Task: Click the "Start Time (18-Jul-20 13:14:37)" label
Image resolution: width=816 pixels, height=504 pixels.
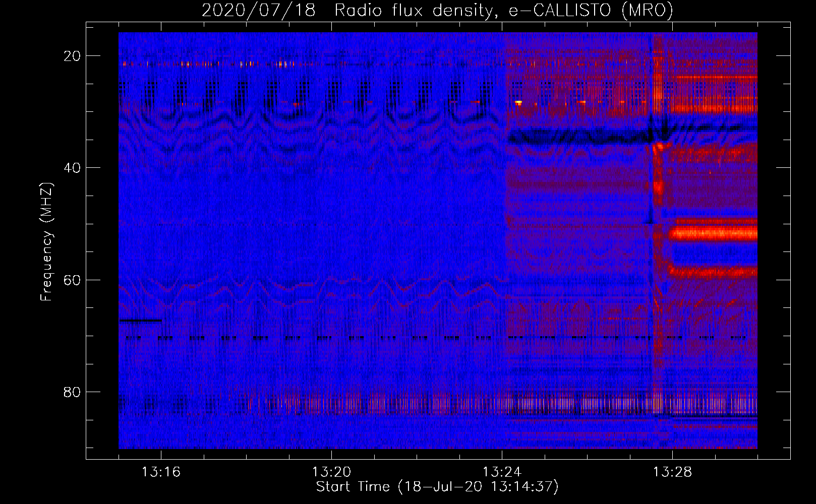Action: 437,487
